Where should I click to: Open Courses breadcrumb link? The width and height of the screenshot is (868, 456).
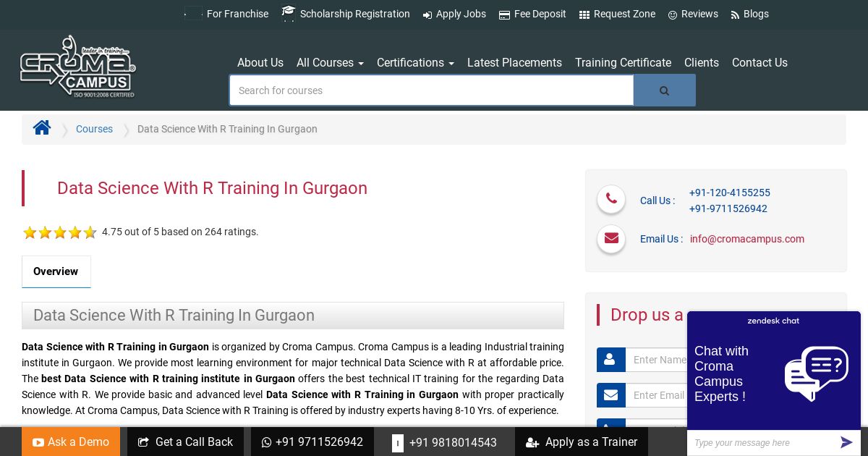(x=94, y=129)
